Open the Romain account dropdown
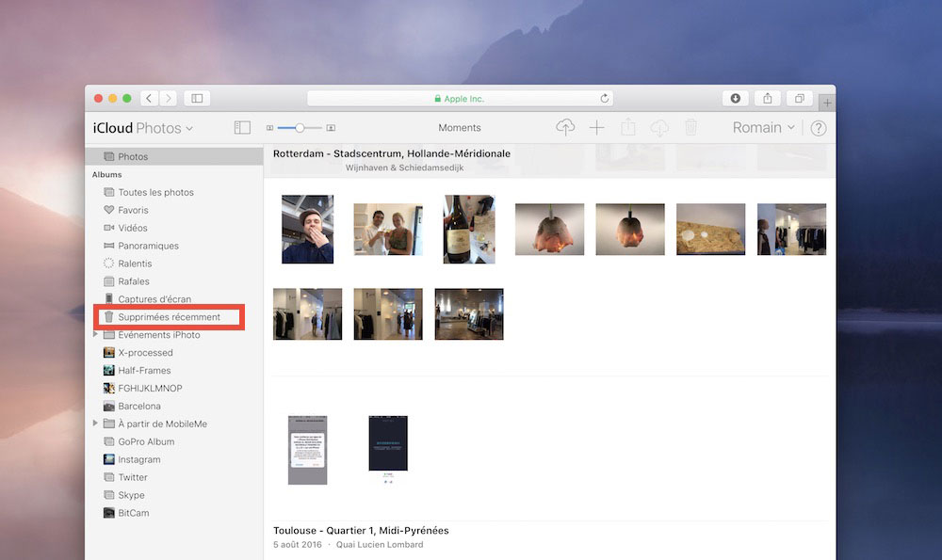Screen dimensions: 942x560 click(763, 128)
